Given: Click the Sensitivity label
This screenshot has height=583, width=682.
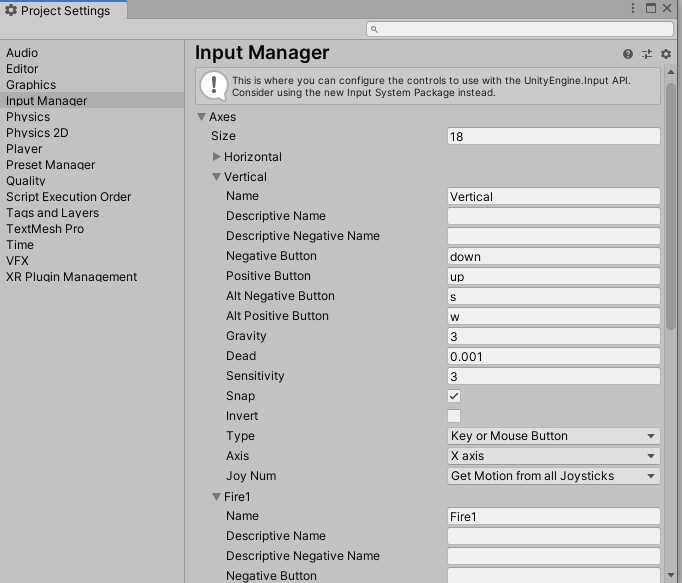Looking at the screenshot, I should coord(255,376).
